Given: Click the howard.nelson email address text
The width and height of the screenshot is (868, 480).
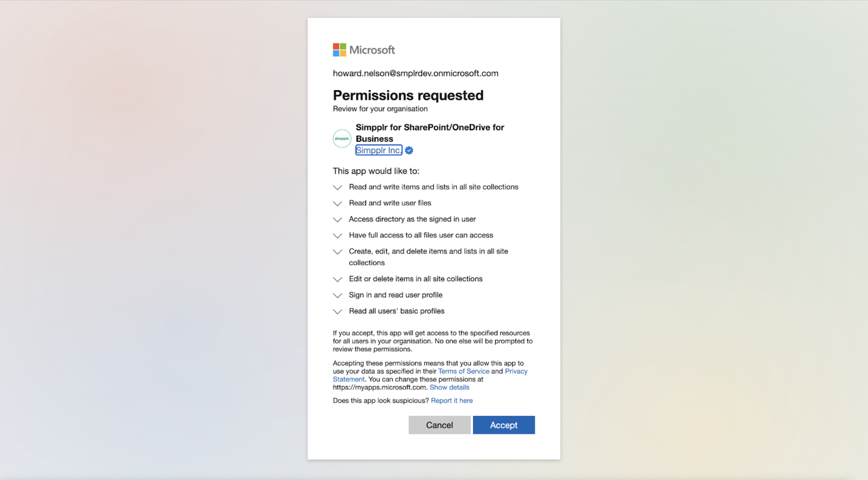Looking at the screenshot, I should (x=416, y=73).
